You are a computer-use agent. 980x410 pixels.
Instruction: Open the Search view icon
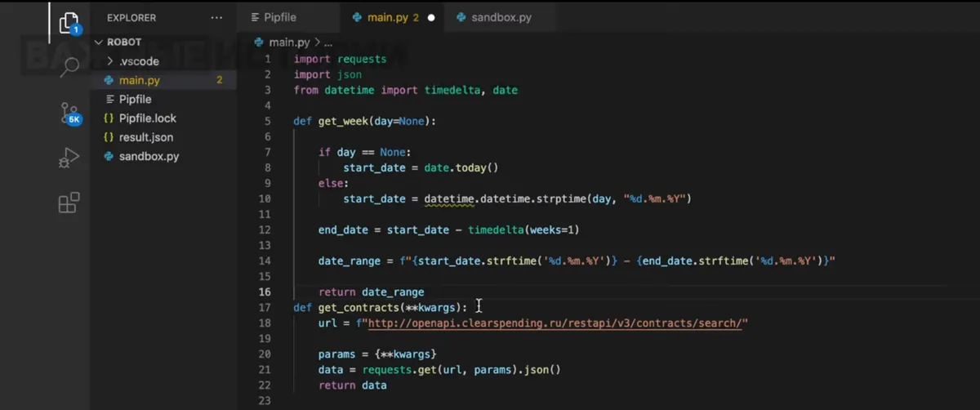point(69,67)
